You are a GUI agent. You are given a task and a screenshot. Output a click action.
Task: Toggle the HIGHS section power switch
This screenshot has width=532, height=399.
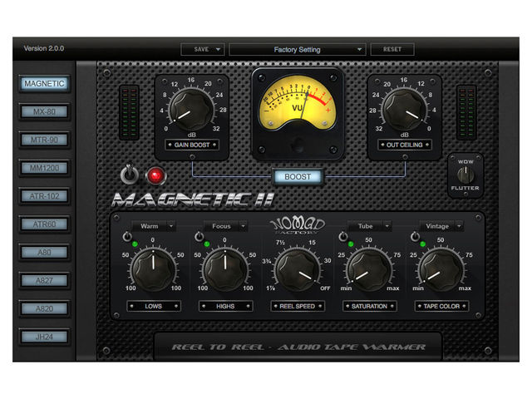click(x=199, y=236)
